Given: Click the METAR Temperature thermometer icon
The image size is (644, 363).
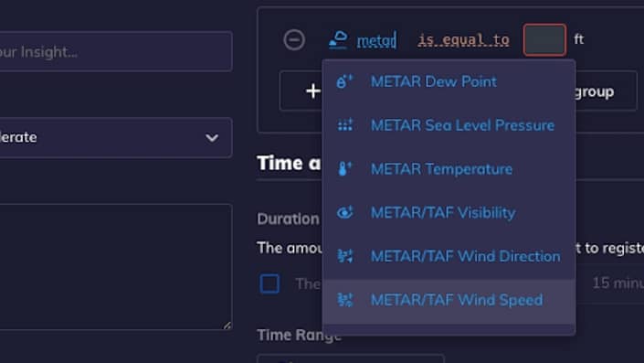Looking at the screenshot, I should (x=344, y=169).
